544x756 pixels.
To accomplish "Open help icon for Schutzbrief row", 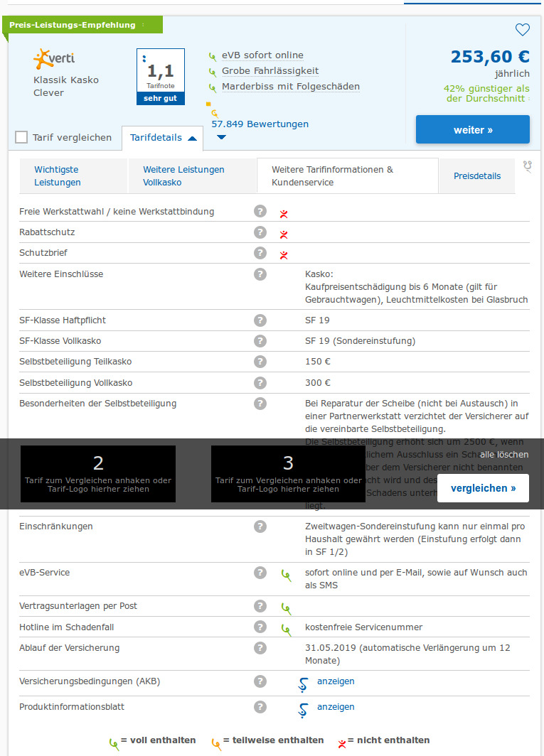I will pos(260,253).
